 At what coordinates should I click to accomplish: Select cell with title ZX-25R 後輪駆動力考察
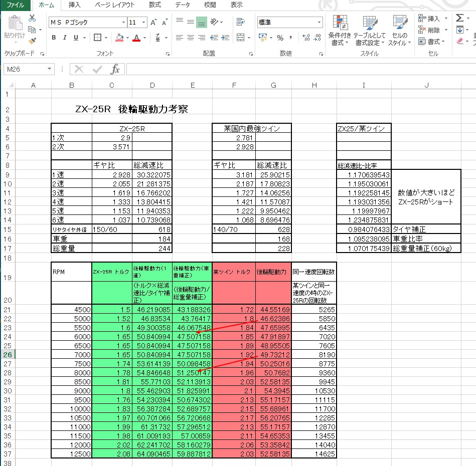pyautogui.click(x=131, y=109)
